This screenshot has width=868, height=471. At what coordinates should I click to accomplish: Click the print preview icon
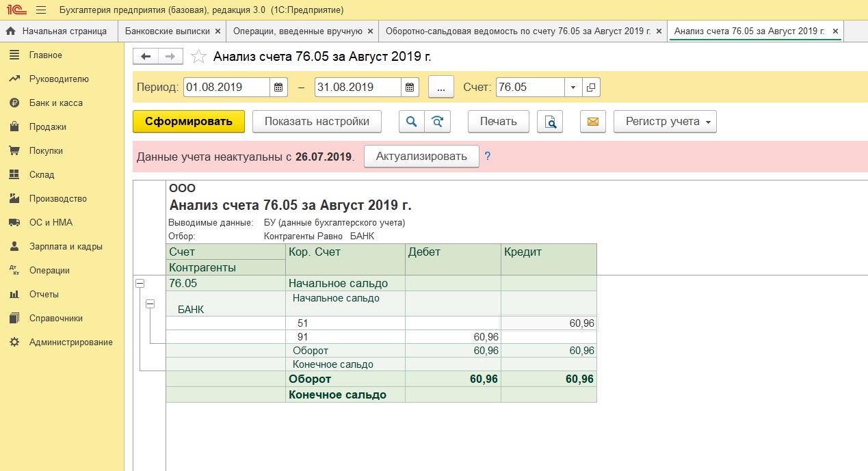click(549, 122)
